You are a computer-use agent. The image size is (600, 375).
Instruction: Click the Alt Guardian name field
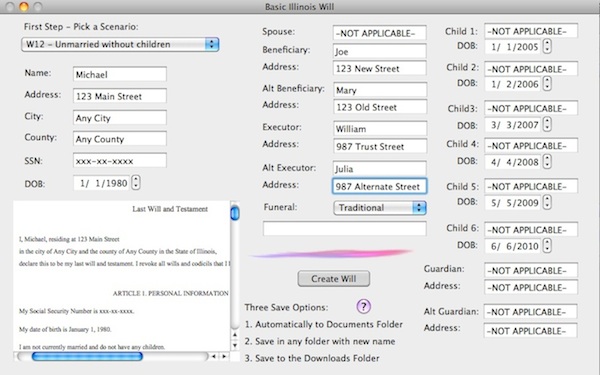coord(531,312)
